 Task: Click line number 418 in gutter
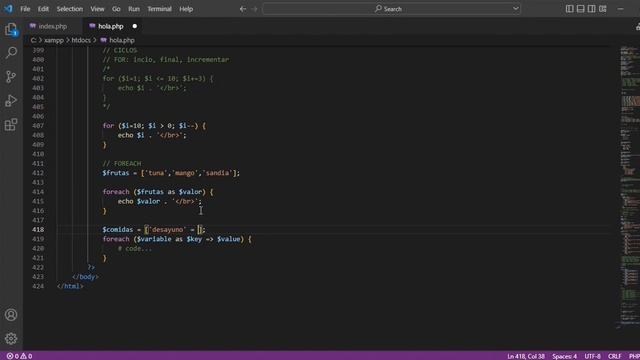38,229
